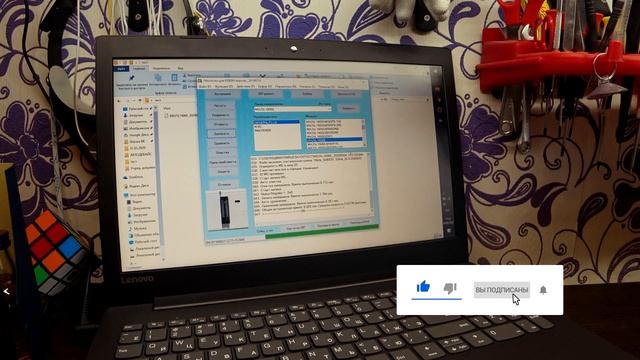Select pinned Рабочий стол in Explorer quick access
640x360 pixels.
[x=138, y=109]
